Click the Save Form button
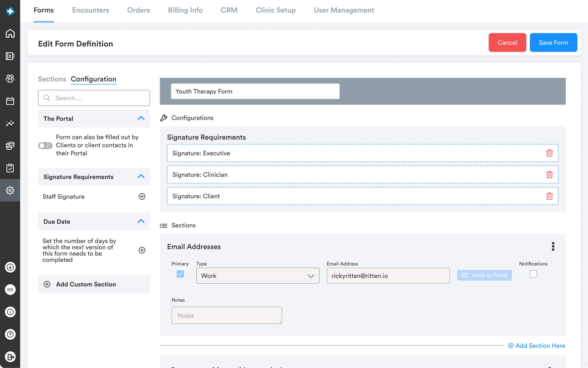The height and width of the screenshot is (368, 588). (553, 43)
